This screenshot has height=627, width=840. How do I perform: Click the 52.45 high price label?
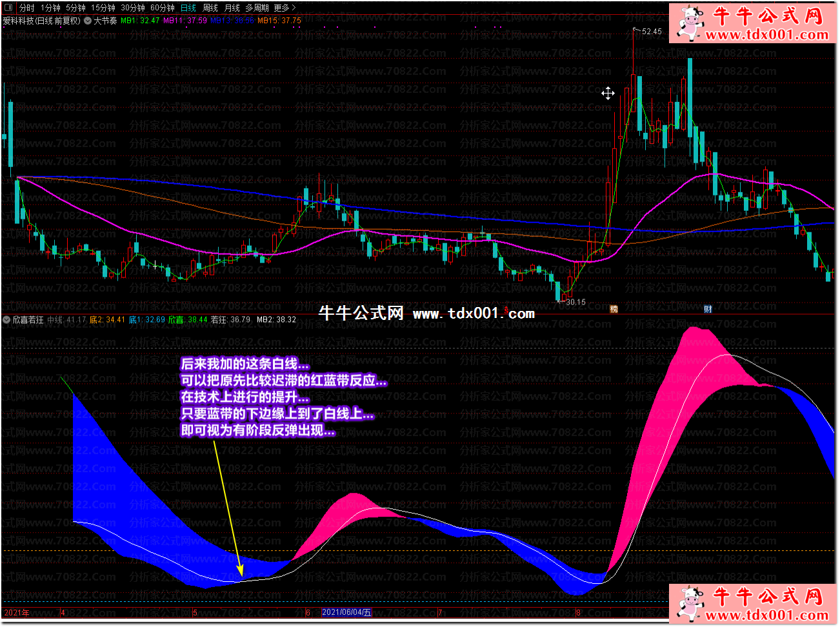point(652,31)
